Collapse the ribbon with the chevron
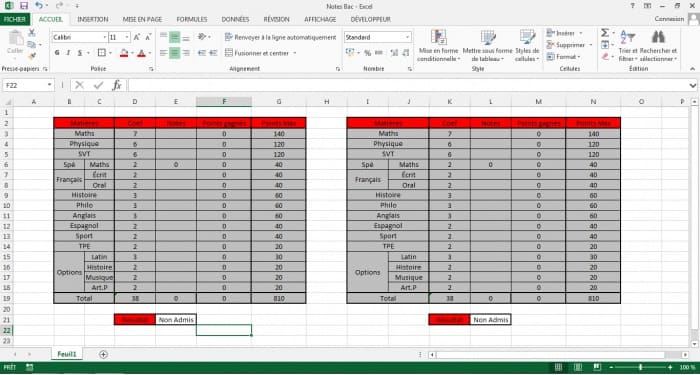 point(692,69)
